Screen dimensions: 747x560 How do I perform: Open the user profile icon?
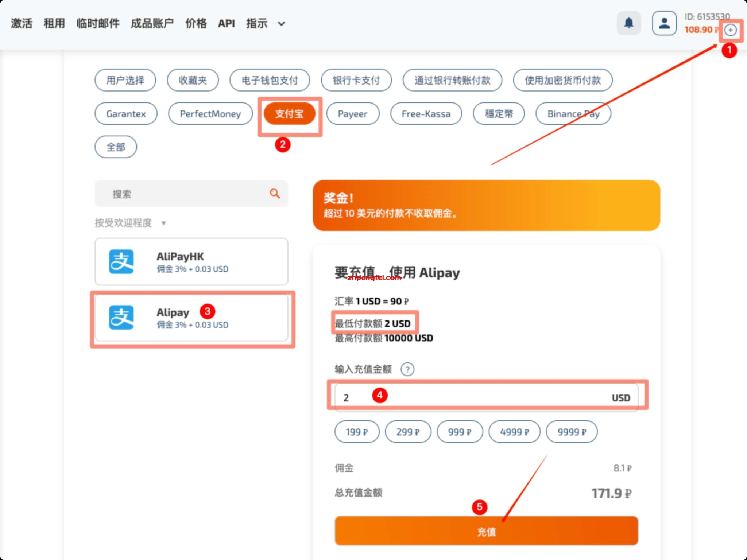pyautogui.click(x=664, y=23)
